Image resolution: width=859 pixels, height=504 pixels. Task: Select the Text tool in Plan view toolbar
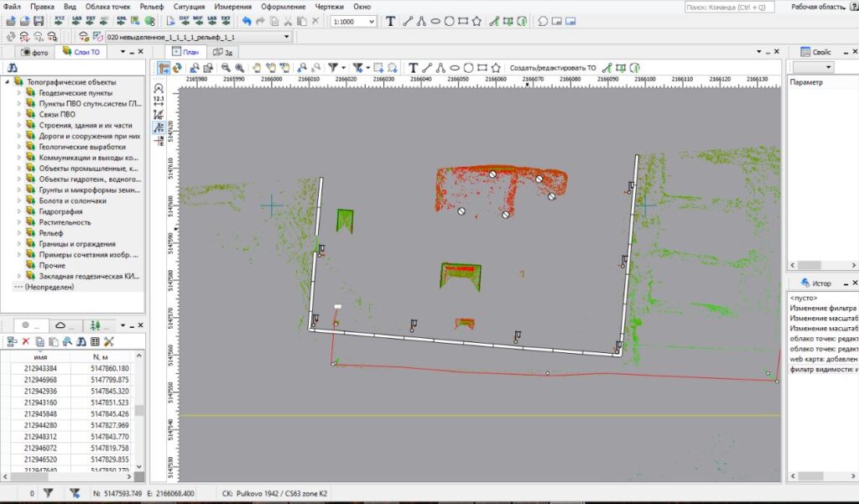413,68
